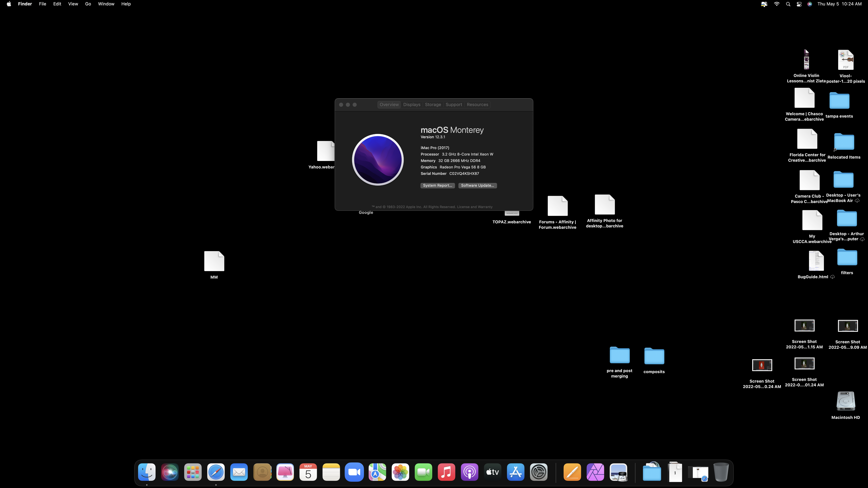Open Safari from the Dock
Screen dimensions: 868x488
[x=216, y=472]
